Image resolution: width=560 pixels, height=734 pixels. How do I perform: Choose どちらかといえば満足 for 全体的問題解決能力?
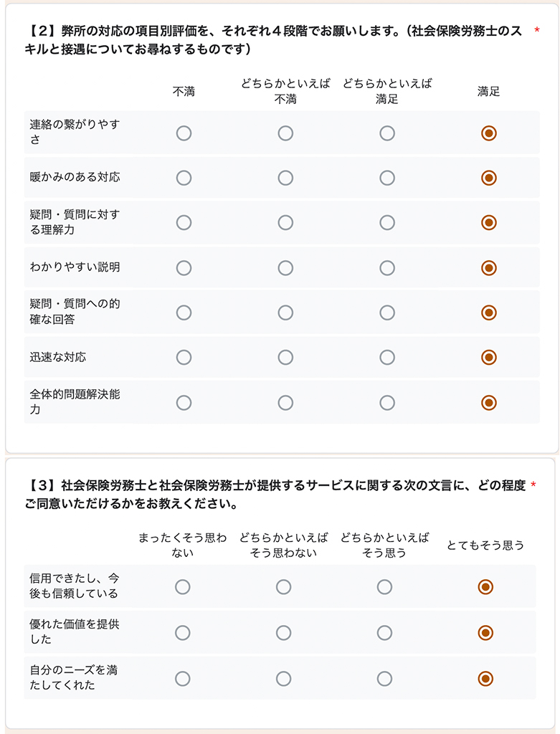pos(387,402)
